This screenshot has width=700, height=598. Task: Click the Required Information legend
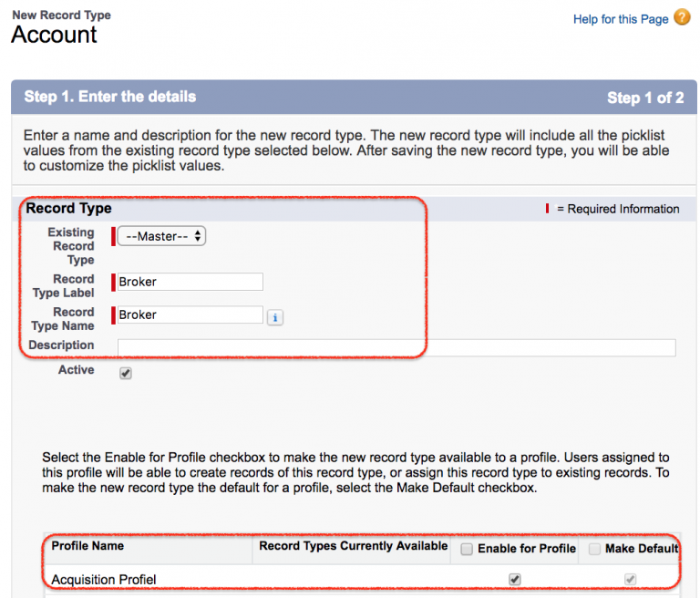623,209
